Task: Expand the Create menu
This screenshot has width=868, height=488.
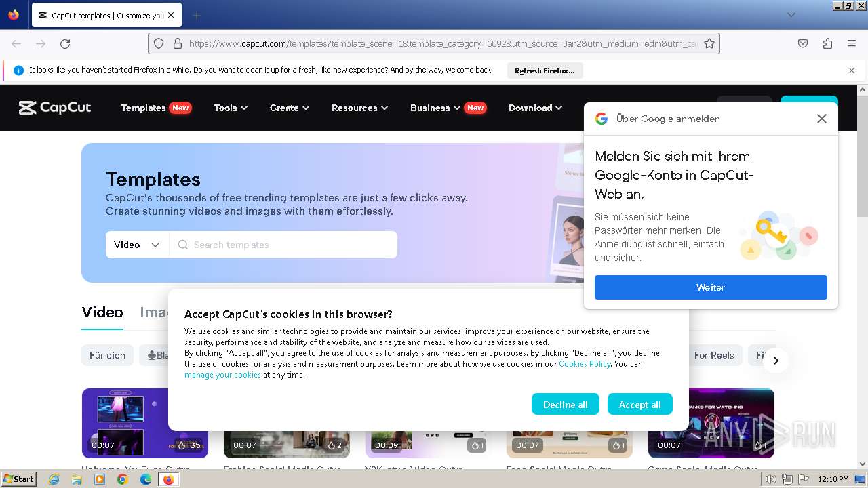Action: click(290, 108)
